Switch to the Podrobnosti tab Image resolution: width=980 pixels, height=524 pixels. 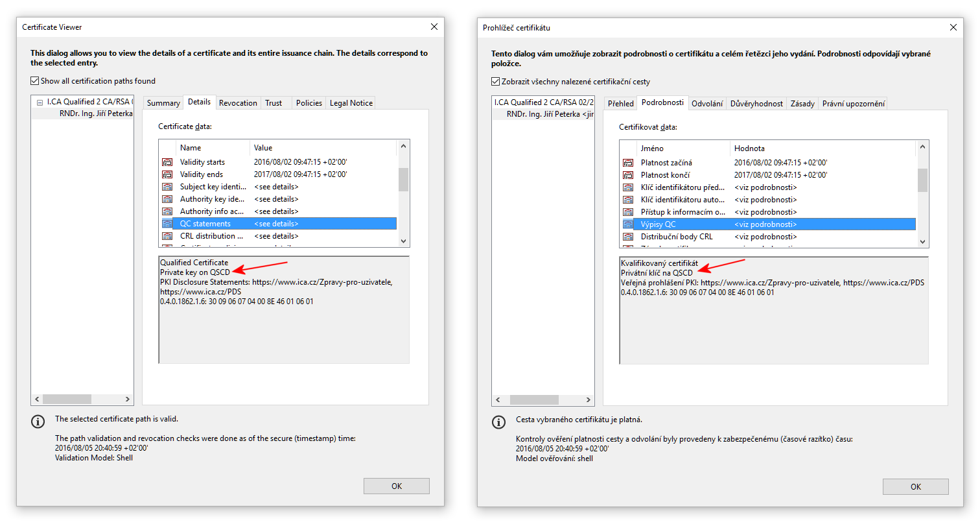point(662,102)
